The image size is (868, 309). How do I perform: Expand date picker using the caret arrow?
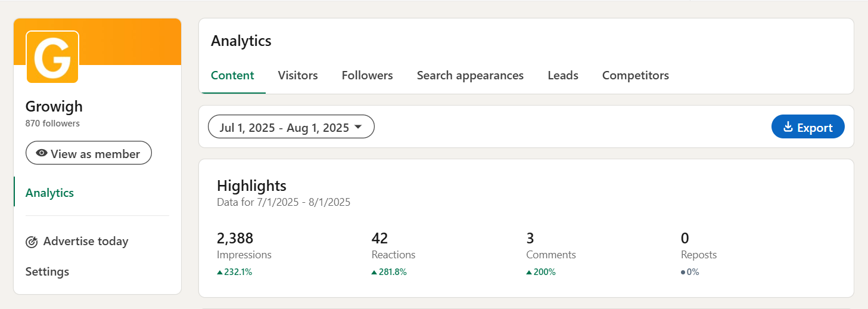[x=358, y=127]
